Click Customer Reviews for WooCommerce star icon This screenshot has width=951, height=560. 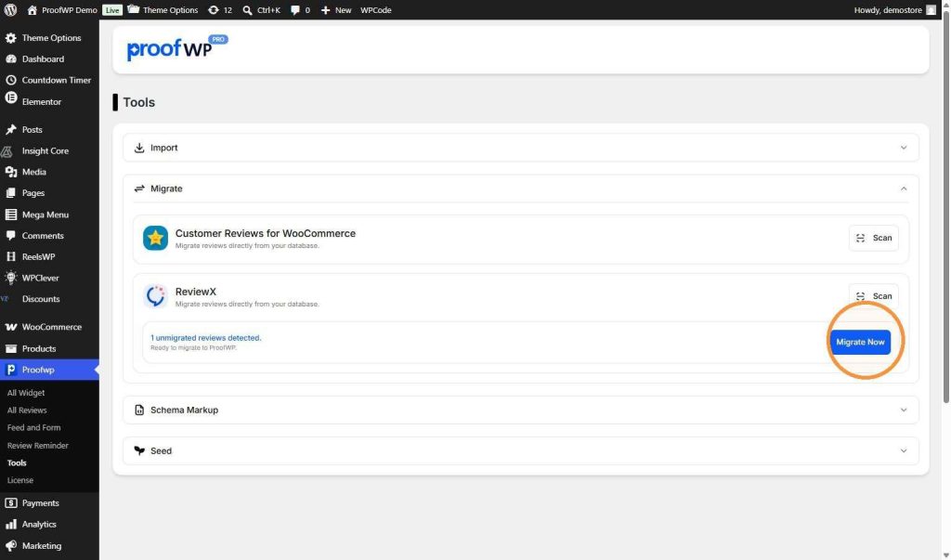tap(155, 239)
